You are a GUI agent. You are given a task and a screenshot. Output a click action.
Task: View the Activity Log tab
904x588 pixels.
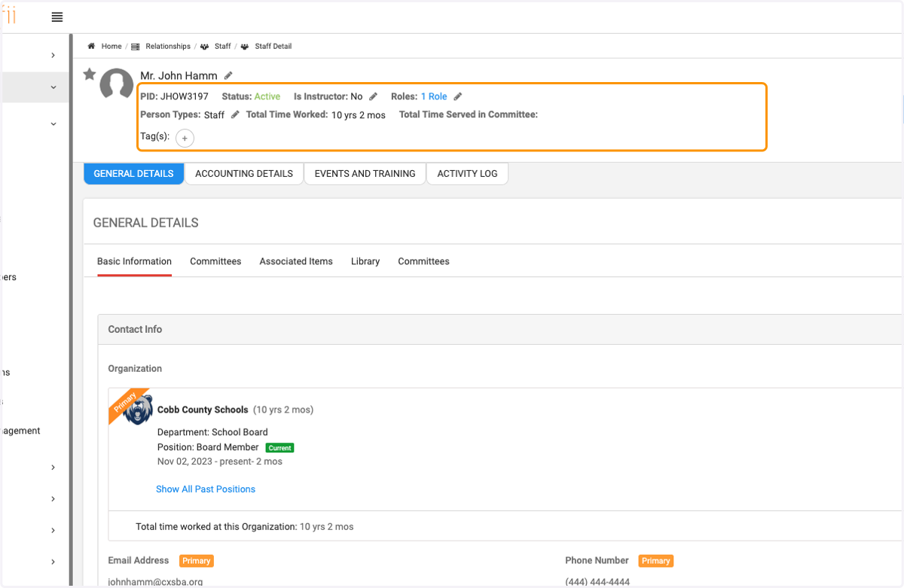[x=467, y=173]
